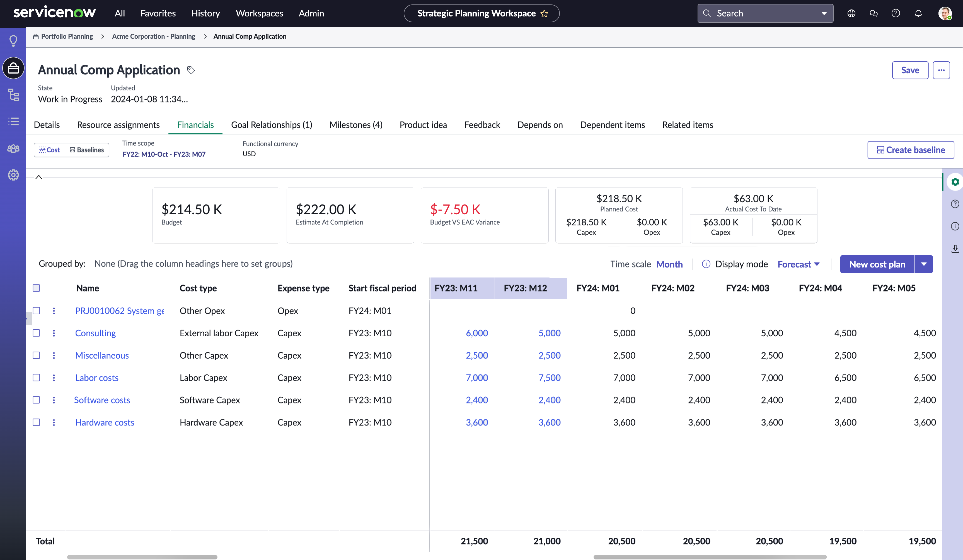
Task: Open the notifications bell icon
Action: pyautogui.click(x=918, y=13)
